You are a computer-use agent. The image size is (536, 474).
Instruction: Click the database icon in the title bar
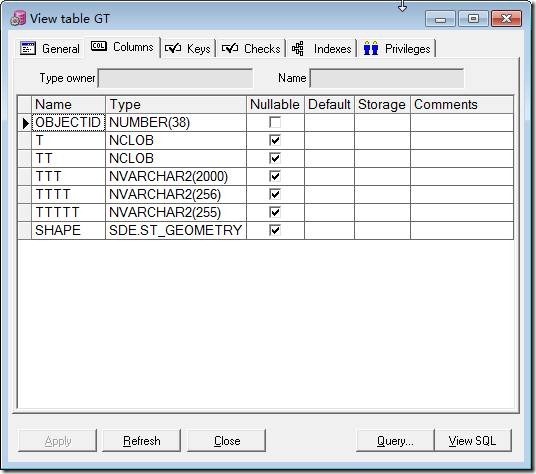(x=18, y=18)
